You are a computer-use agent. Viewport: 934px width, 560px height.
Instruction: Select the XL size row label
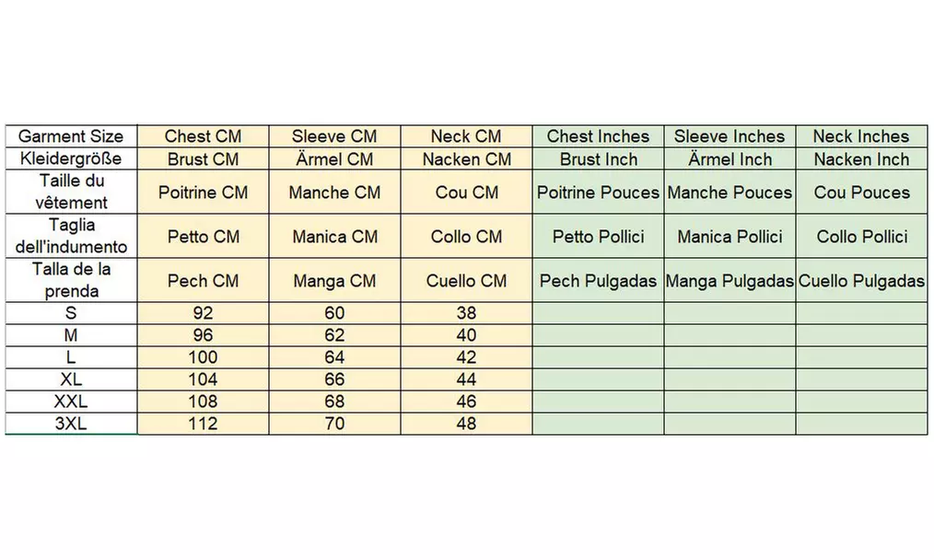point(71,379)
